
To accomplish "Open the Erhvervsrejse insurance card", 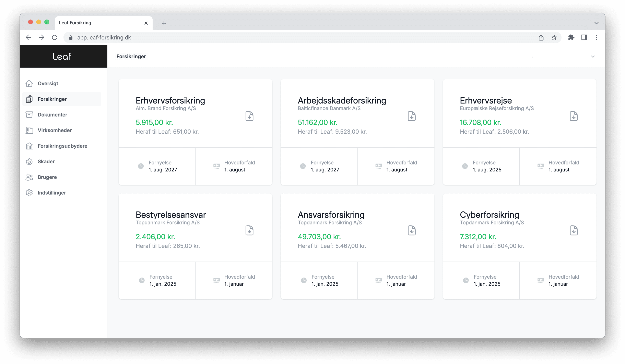I will click(485, 101).
